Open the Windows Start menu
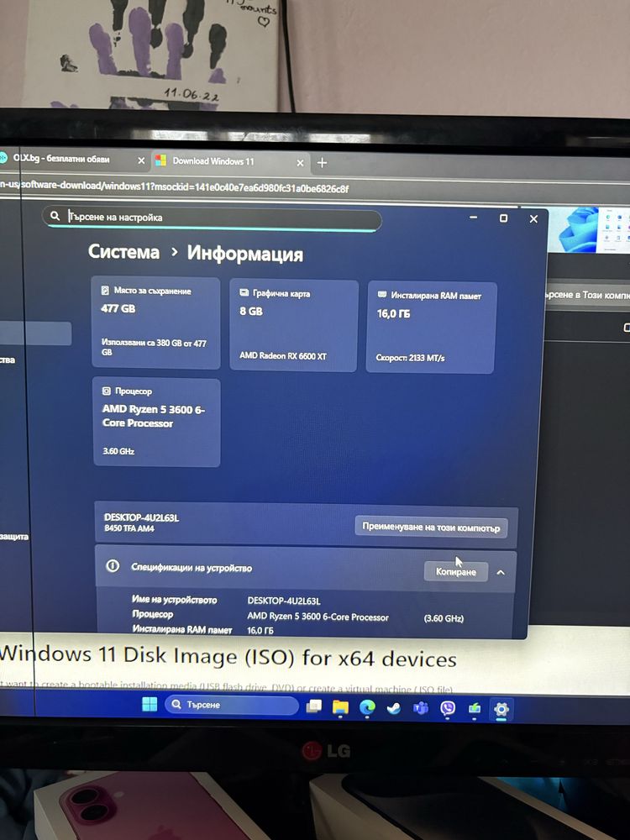The image size is (630, 840). click(150, 704)
